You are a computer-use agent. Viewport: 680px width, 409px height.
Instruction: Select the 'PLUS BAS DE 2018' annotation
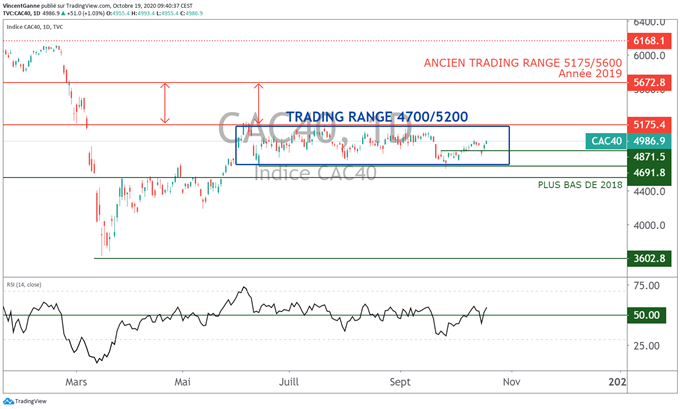[580, 185]
